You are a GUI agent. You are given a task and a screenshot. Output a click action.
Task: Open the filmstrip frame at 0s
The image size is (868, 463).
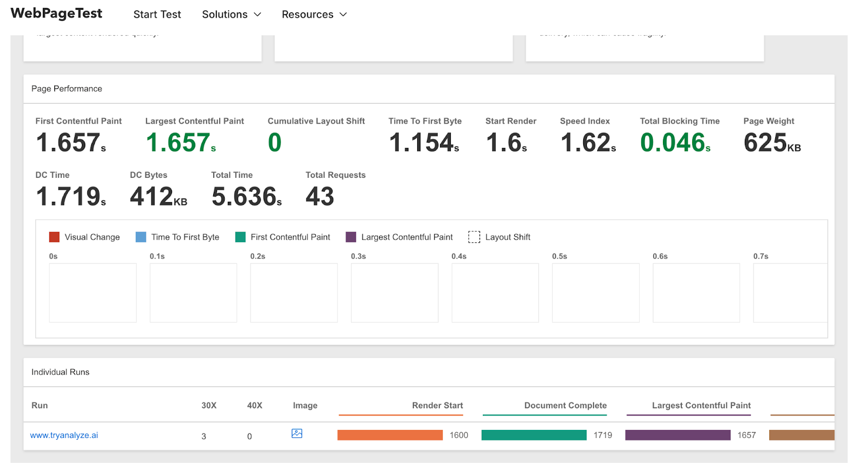(93, 293)
